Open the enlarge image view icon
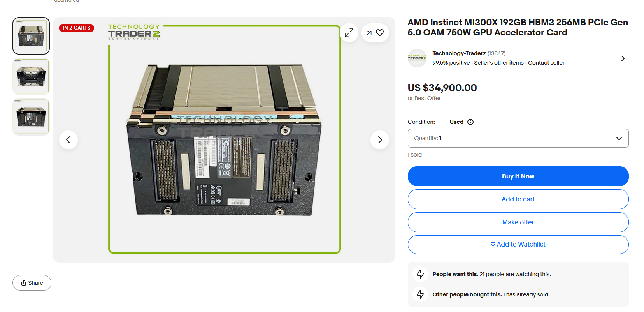Screen dimensions: 644x312 (x=349, y=33)
